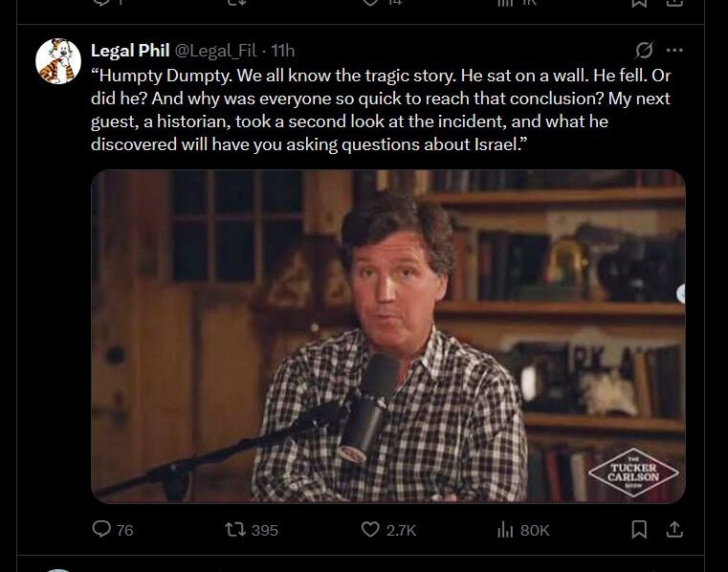Click the share upload arrow icon
The width and height of the screenshot is (728, 572).
pos(673,529)
